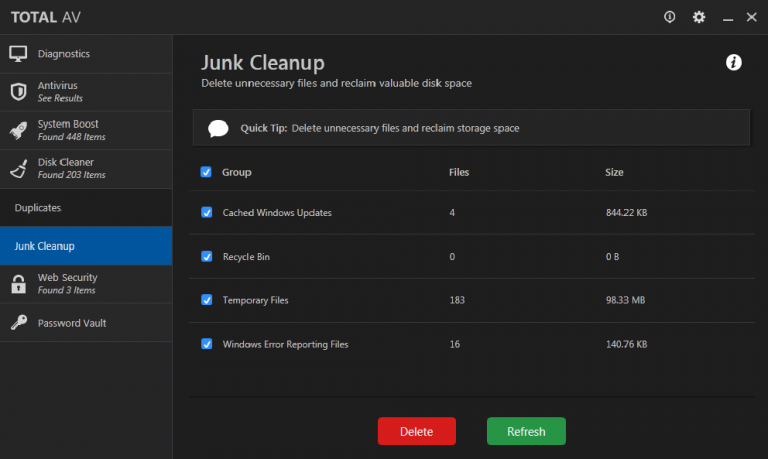Click the 844.22 KB size value
Image resolution: width=768 pixels, height=459 pixels.
tap(626, 213)
